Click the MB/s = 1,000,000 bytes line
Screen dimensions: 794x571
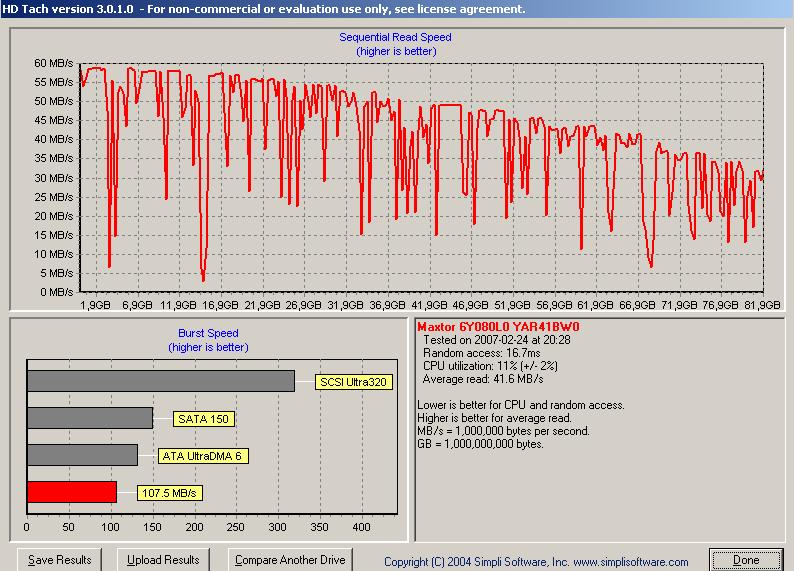coord(503,431)
